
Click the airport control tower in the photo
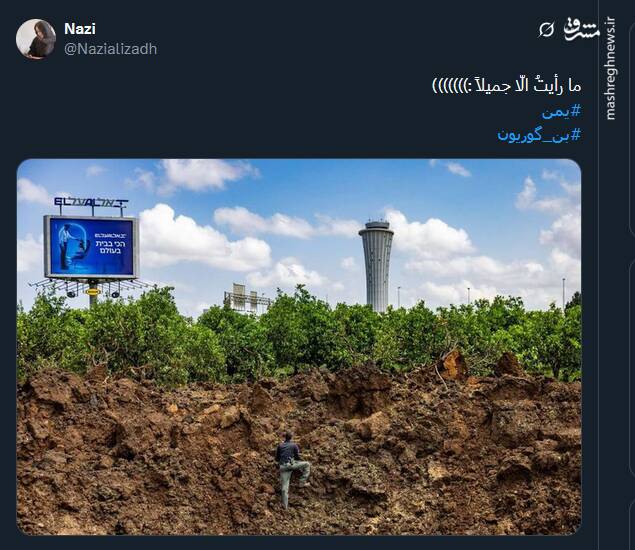[376, 263]
